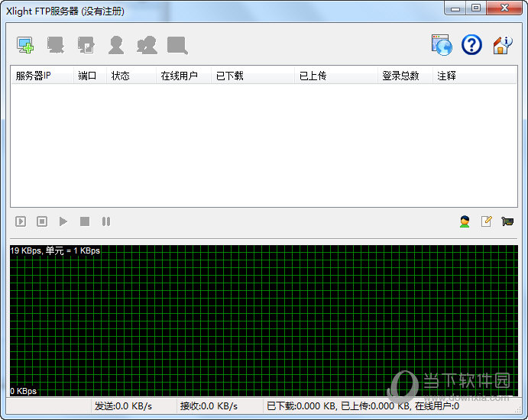Open the global options globe icon

[x=442, y=45]
